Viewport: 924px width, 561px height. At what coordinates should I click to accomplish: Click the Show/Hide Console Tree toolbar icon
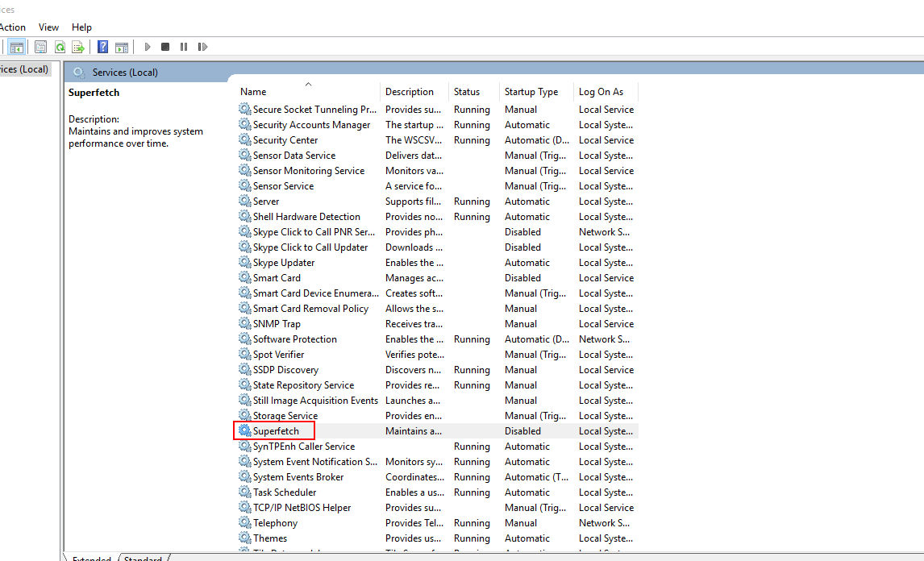[x=16, y=47]
